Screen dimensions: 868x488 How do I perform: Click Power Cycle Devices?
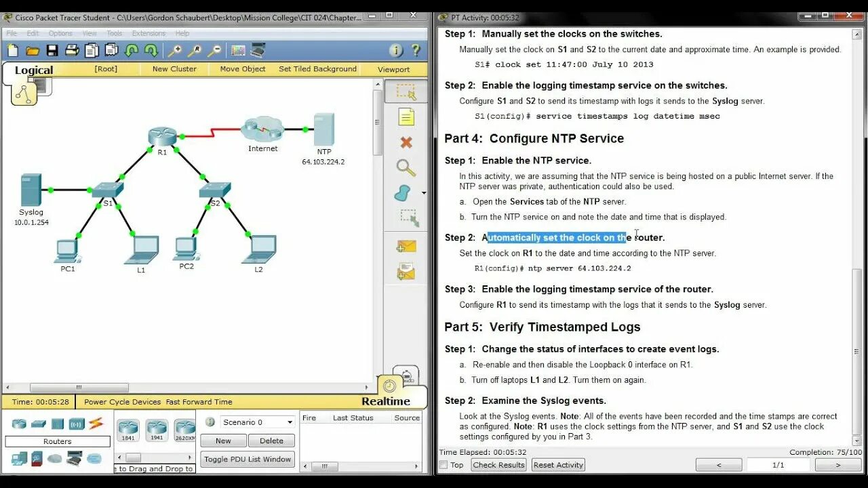[x=123, y=402]
